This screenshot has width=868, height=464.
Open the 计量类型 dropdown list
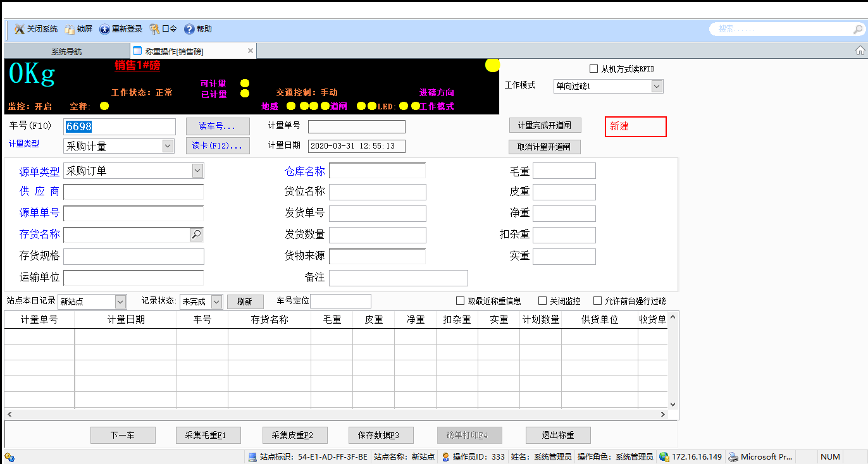168,146
